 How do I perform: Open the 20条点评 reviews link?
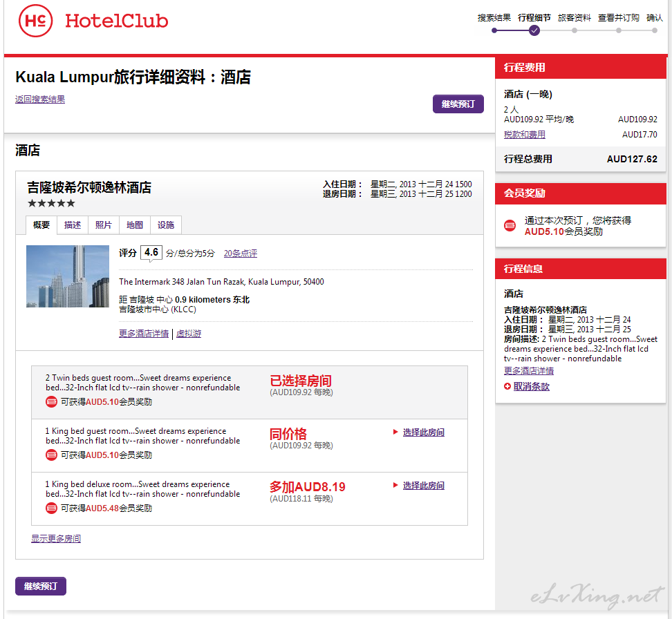coord(241,253)
